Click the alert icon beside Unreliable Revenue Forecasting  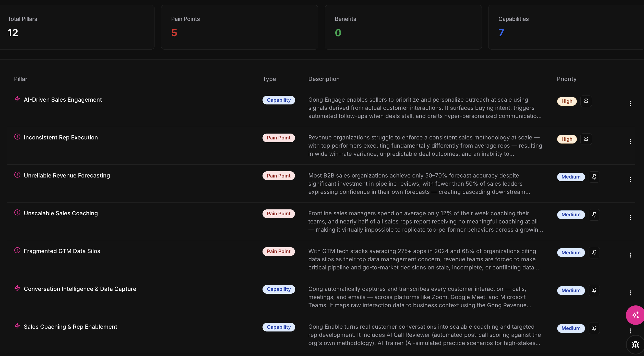[x=17, y=175]
